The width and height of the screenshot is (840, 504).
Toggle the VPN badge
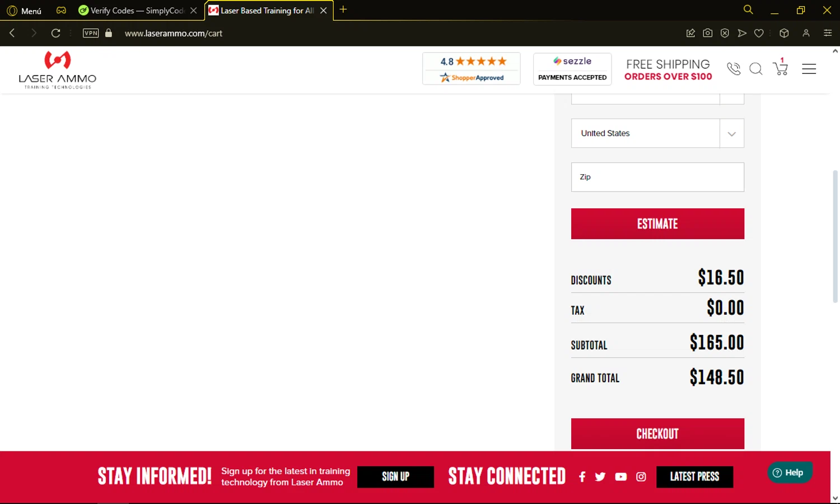91,33
